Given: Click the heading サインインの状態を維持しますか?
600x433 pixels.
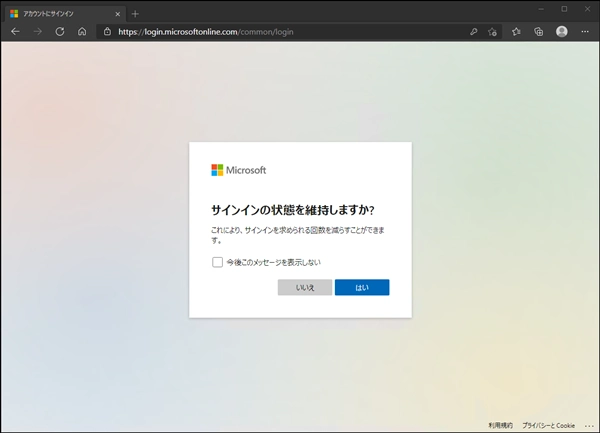Looking at the screenshot, I should (293, 210).
